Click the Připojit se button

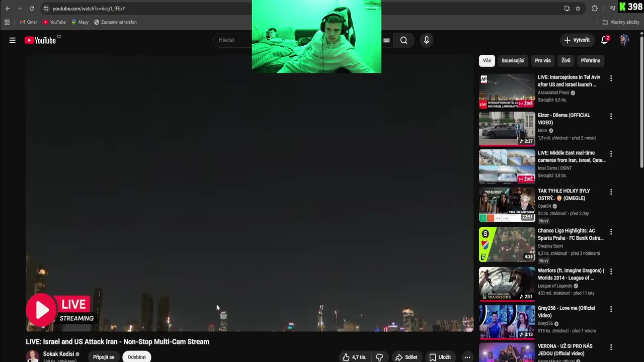pyautogui.click(x=104, y=357)
